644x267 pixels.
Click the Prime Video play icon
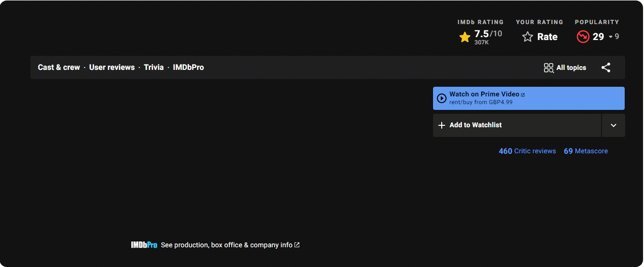(441, 98)
